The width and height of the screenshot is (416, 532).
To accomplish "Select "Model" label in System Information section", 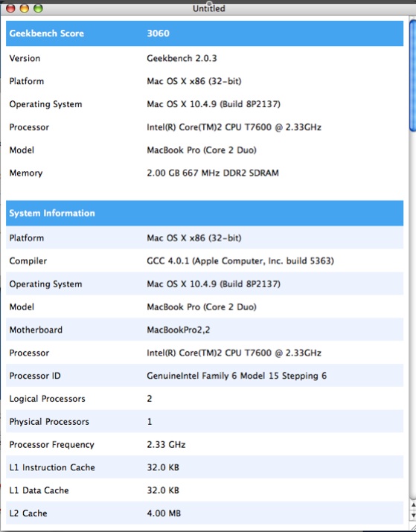I will point(22,307).
